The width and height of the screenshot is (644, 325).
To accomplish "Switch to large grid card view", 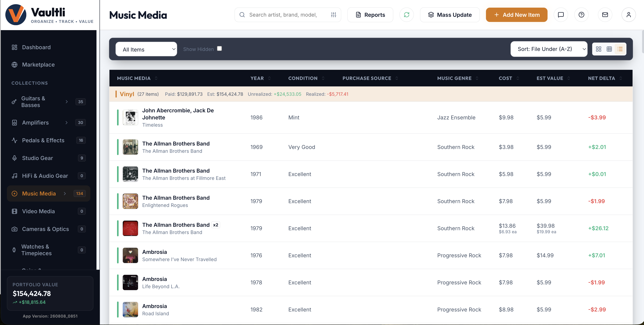I will [x=598, y=49].
